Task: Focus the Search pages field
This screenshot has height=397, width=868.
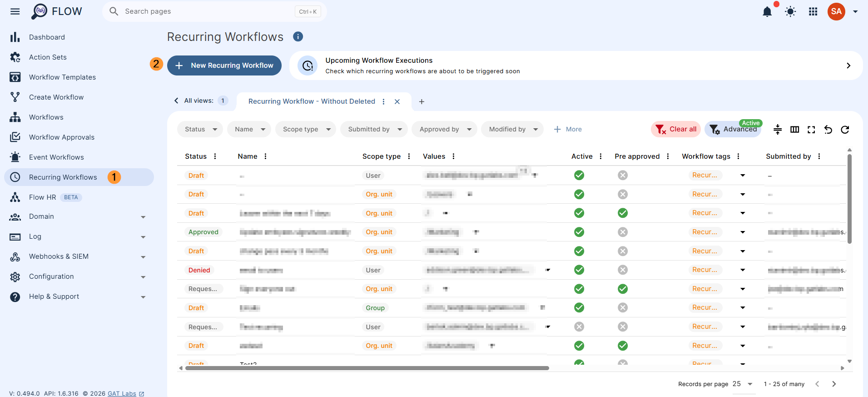Action: (x=214, y=11)
